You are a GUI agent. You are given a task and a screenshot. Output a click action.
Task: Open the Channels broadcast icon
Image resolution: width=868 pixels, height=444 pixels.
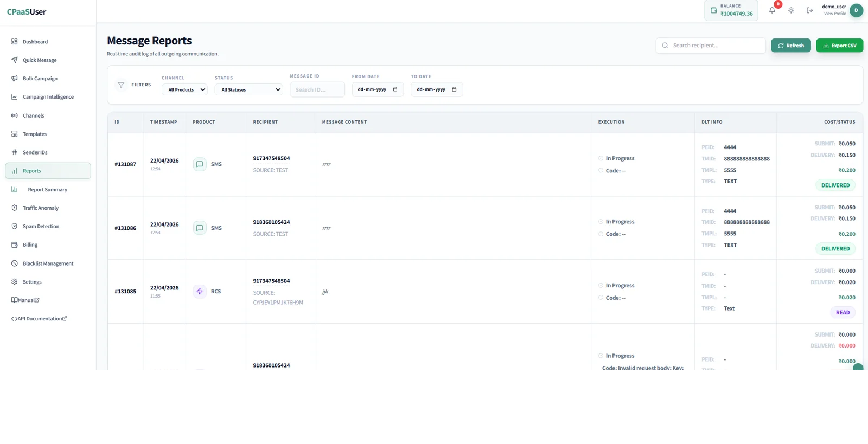click(x=15, y=115)
